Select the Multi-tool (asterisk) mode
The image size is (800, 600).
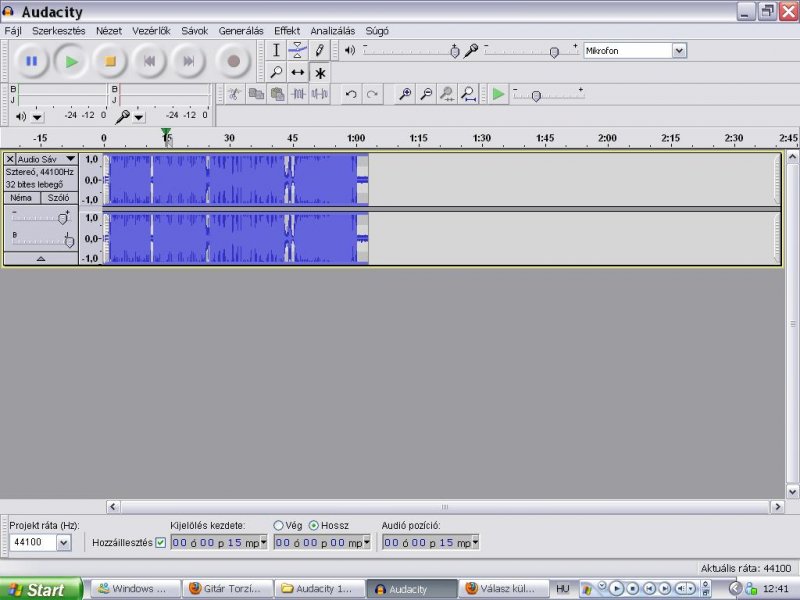(x=319, y=72)
